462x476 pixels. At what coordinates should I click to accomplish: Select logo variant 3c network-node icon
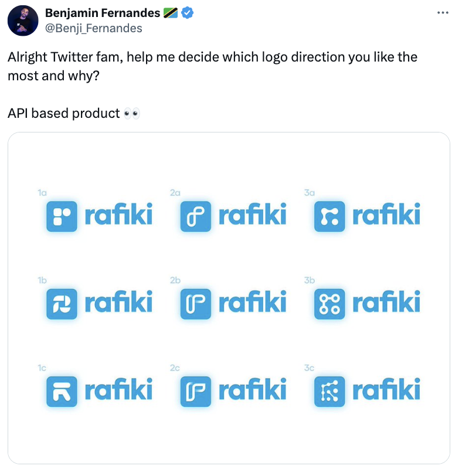tap(329, 391)
